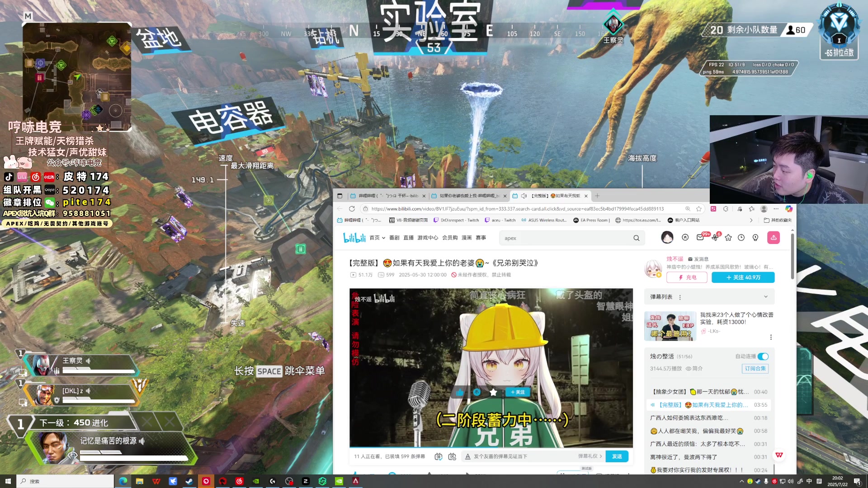Click the 关注 40.9万 follow button
The height and width of the screenshot is (488, 868).
tap(743, 277)
